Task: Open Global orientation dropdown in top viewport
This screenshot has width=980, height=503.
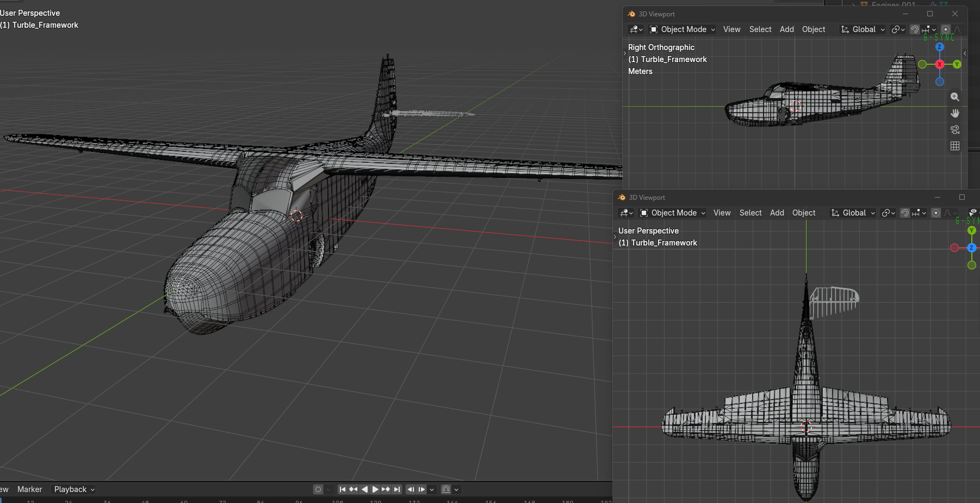Action: (863, 29)
